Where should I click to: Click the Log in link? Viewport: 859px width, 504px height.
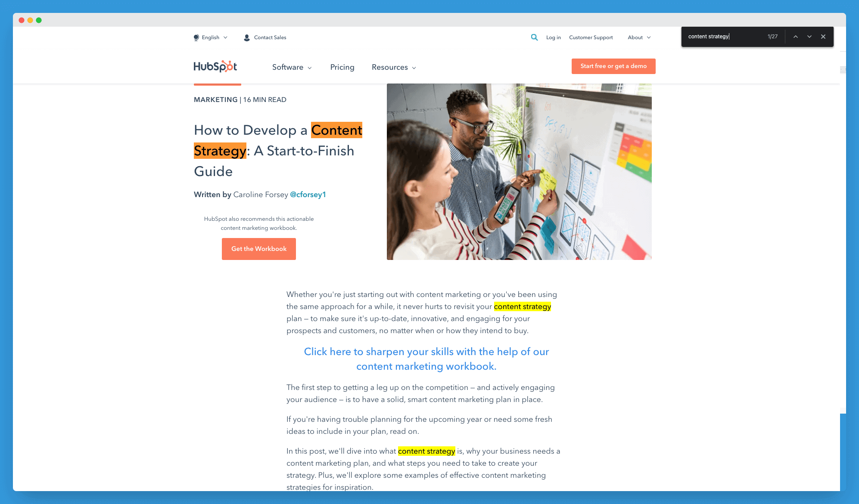(x=554, y=37)
